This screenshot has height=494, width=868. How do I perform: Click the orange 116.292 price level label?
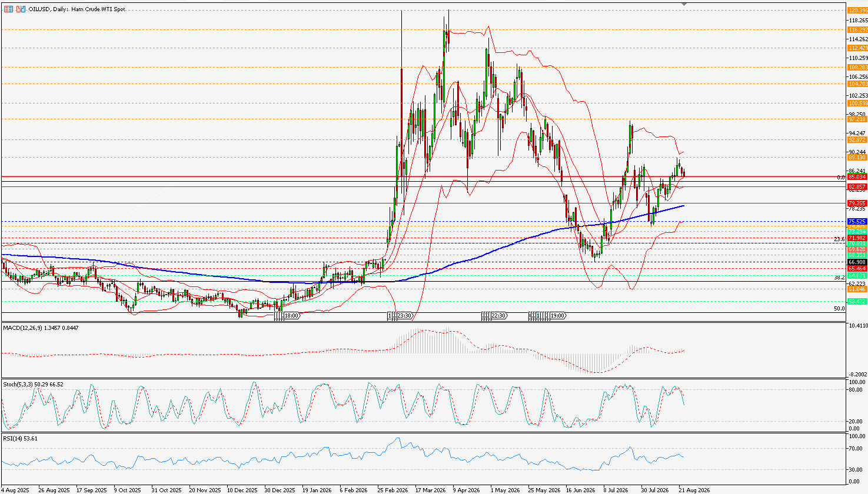point(856,29)
